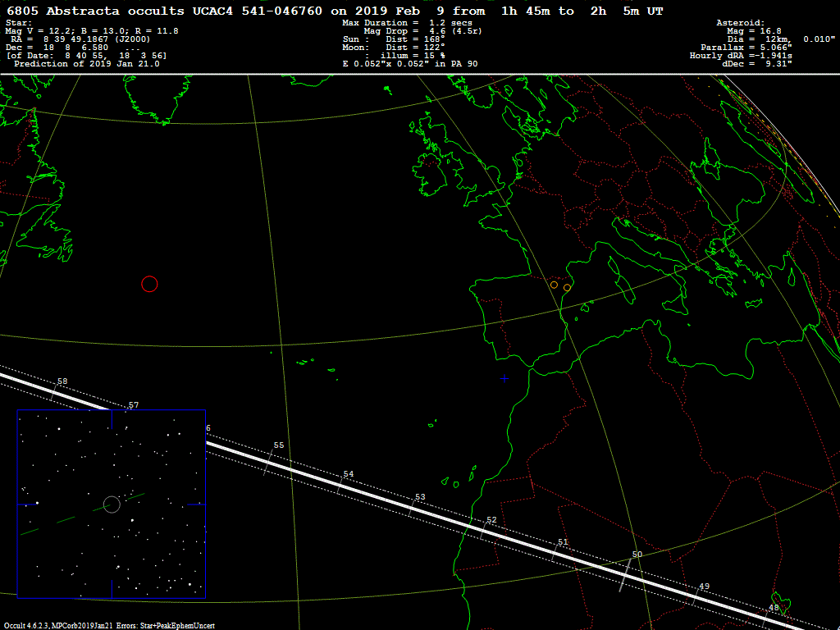
Task: Pick the time marker labeled 51
Action: (x=562, y=543)
